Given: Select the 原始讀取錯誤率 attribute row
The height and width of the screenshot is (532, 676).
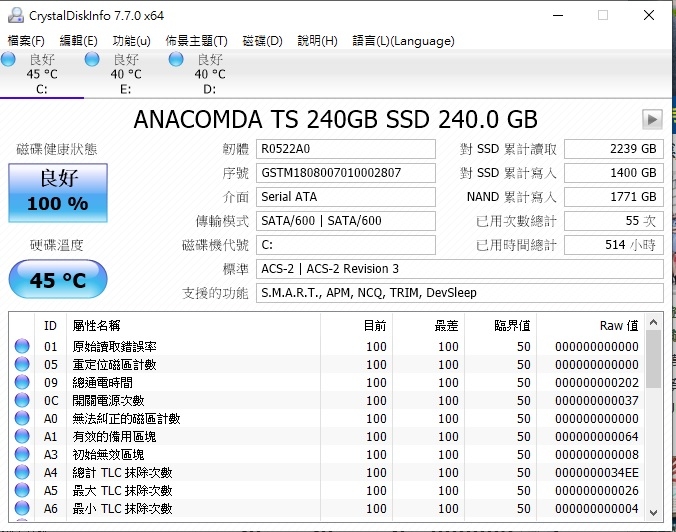Looking at the screenshot, I should coord(327,346).
